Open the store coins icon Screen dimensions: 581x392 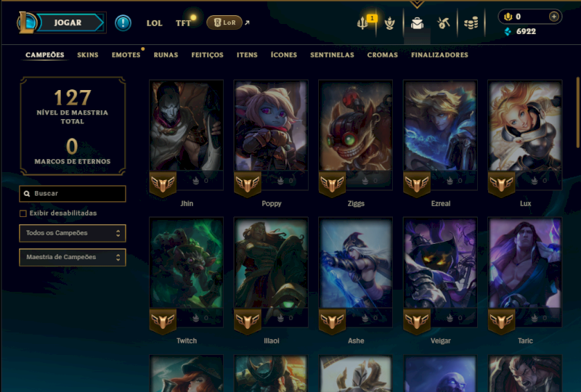[x=471, y=23]
